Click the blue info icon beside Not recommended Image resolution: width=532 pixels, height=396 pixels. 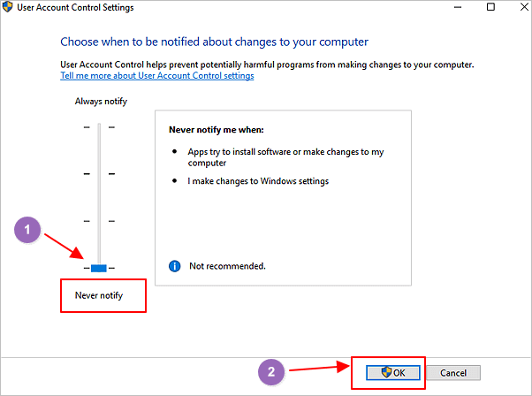[x=174, y=265]
